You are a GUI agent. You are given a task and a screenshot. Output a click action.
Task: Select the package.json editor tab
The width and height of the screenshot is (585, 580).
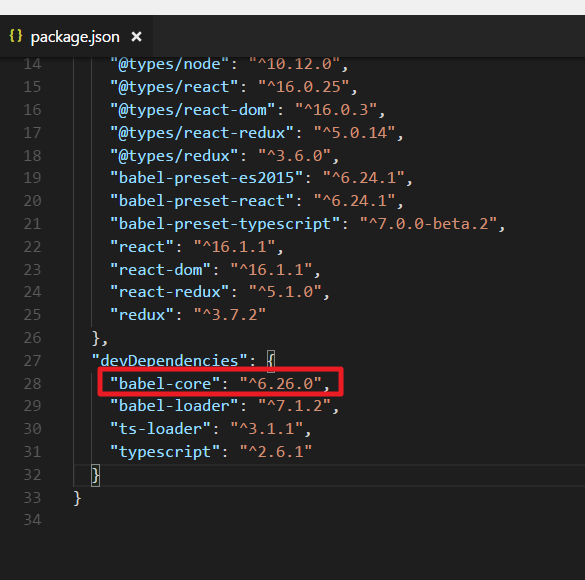[76, 37]
